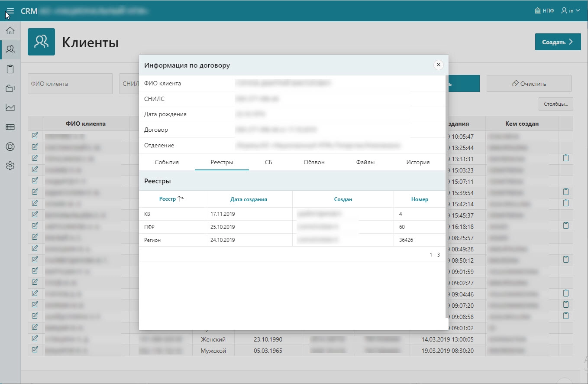Edit the client row created 14.03.2019 13:00:05
Screen dimensions: 588x384
pyautogui.click(x=35, y=338)
